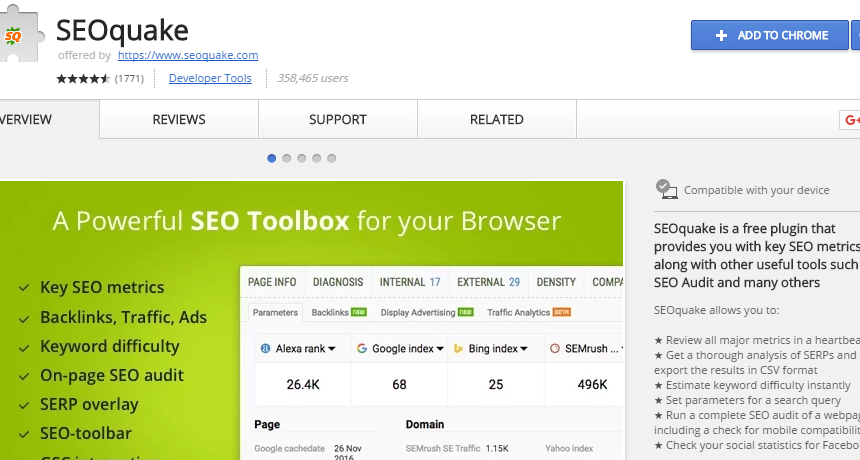860x460 pixels.
Task: Click the SEMrush SE Traffic 1.15K value
Action: click(497, 448)
